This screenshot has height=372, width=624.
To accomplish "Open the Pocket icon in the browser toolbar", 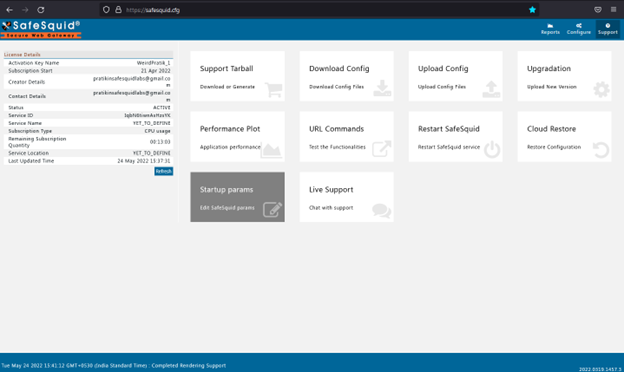I will click(x=598, y=10).
